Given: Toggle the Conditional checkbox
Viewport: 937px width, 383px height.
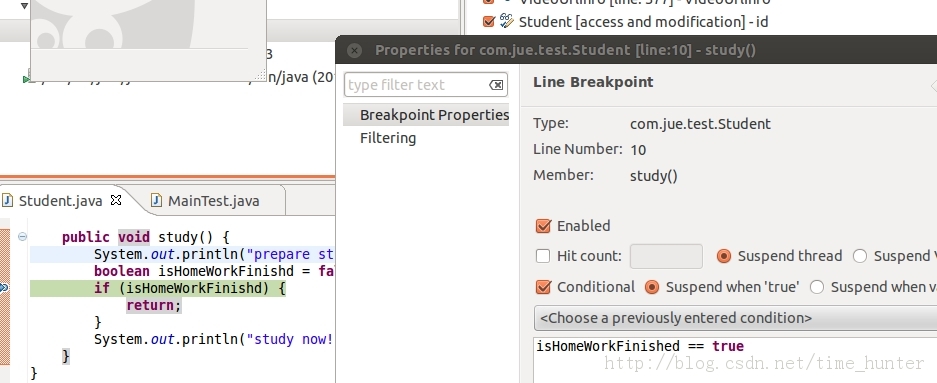Looking at the screenshot, I should point(543,287).
